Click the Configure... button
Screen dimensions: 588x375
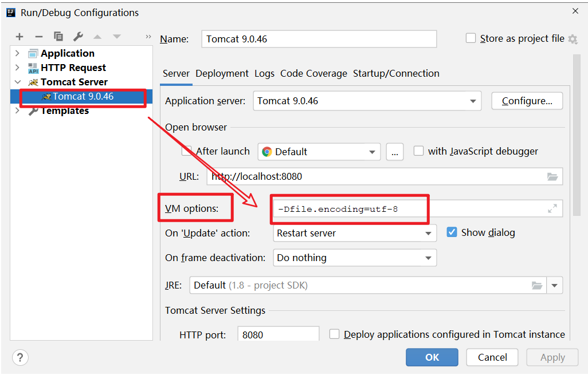[527, 101]
